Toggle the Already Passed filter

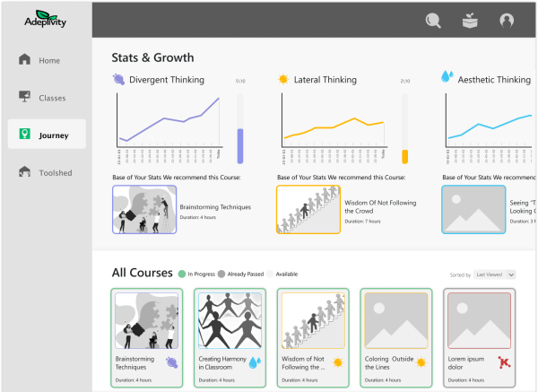point(220,274)
